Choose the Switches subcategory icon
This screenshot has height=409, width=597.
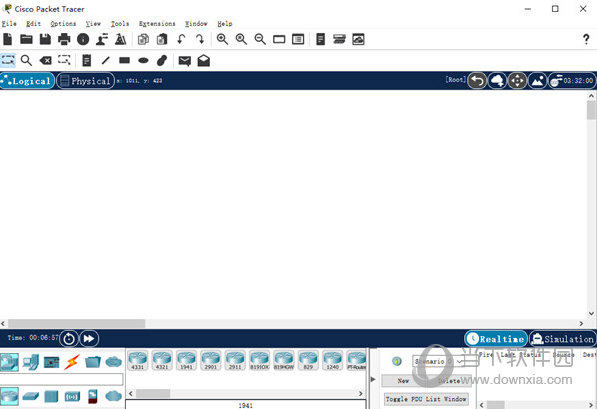pyautogui.click(x=30, y=396)
